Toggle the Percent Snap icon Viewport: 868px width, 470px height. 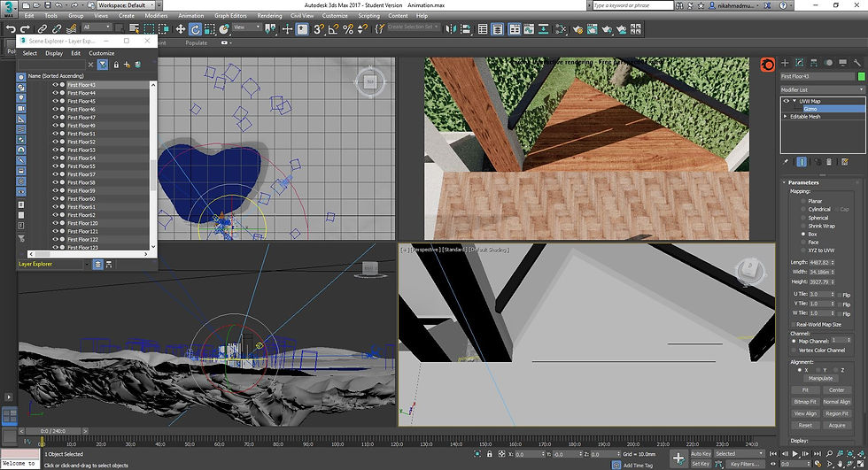tap(347, 29)
